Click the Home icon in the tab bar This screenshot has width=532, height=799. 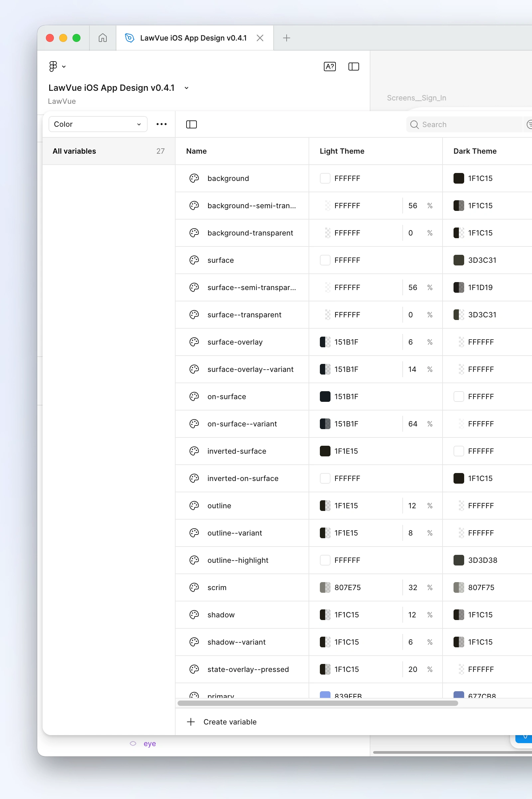[x=102, y=38]
